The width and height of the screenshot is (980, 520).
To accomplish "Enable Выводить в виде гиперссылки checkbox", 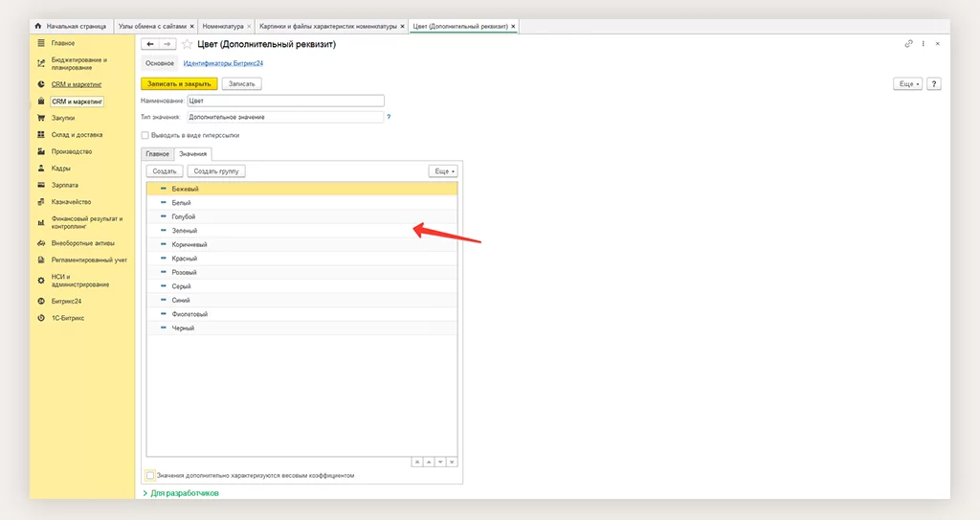I will point(145,135).
